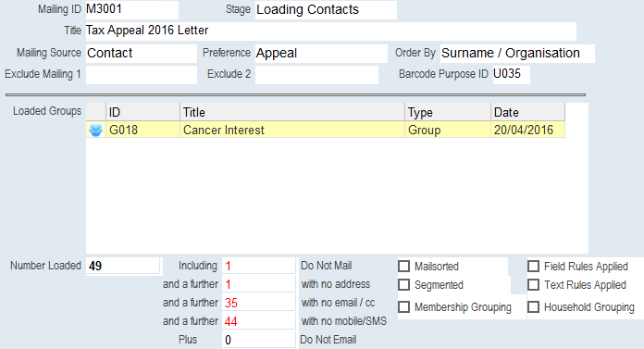Click the 20/04/2016 date cell

(527, 130)
